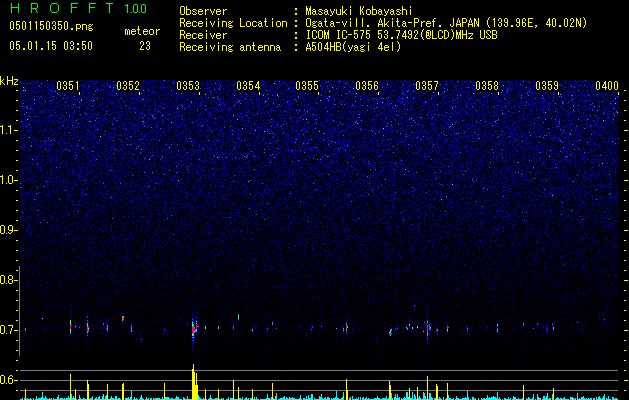Click the 0354 time marker
The height and width of the screenshot is (400, 629).
pos(248,86)
